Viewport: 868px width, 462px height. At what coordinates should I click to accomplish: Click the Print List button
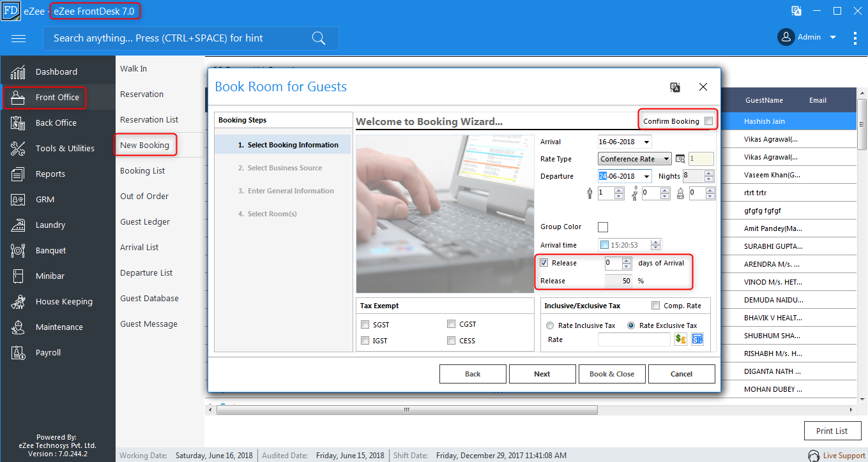pos(832,431)
